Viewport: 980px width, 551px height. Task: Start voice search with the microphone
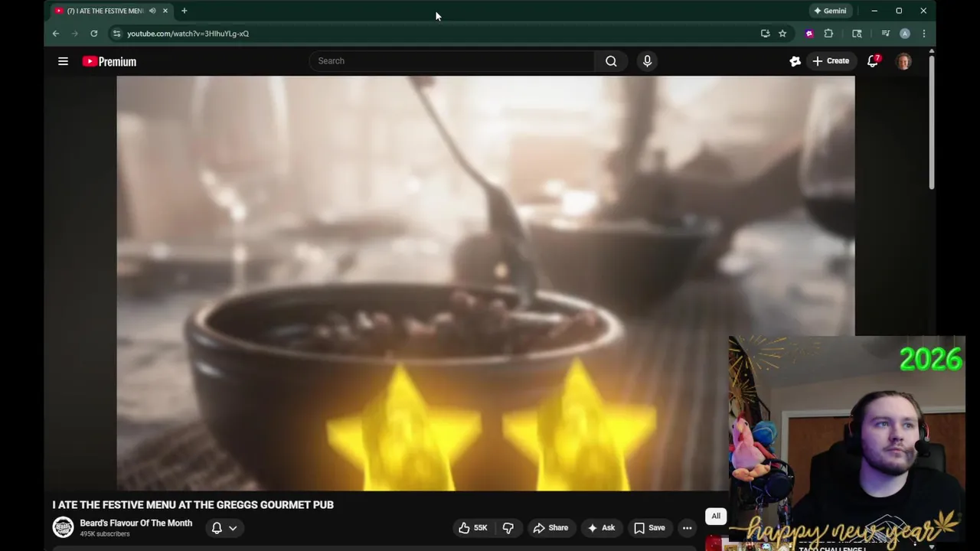(x=647, y=61)
